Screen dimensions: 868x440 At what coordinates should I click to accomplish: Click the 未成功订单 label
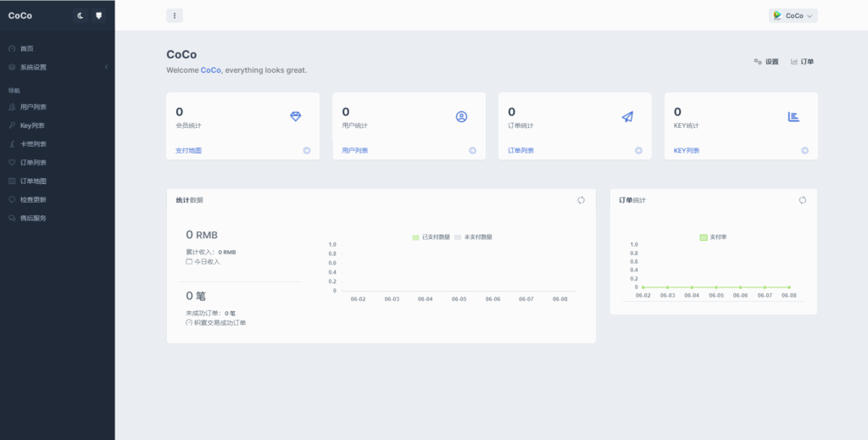click(x=203, y=314)
